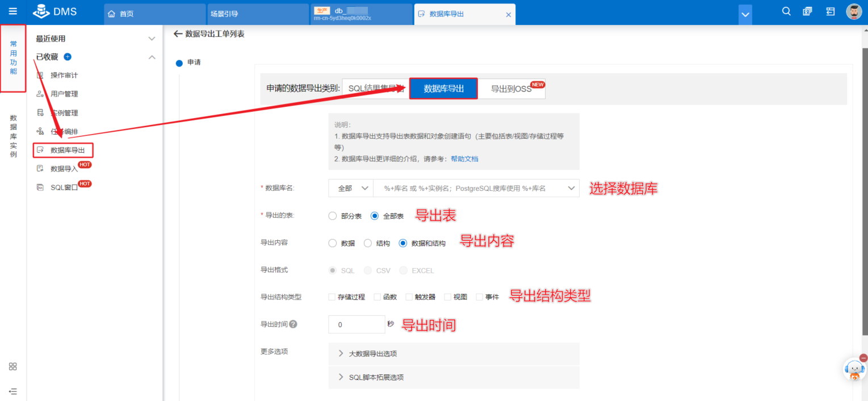Open the hamburger menu in top bar
868x401 pixels.
pyautogui.click(x=12, y=11)
